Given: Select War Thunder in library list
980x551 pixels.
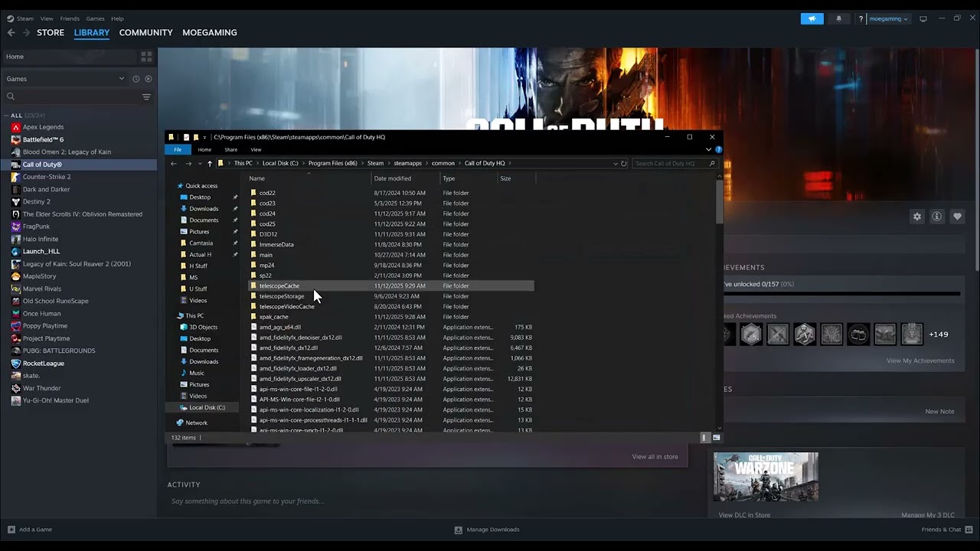Looking at the screenshot, I should 41,388.
